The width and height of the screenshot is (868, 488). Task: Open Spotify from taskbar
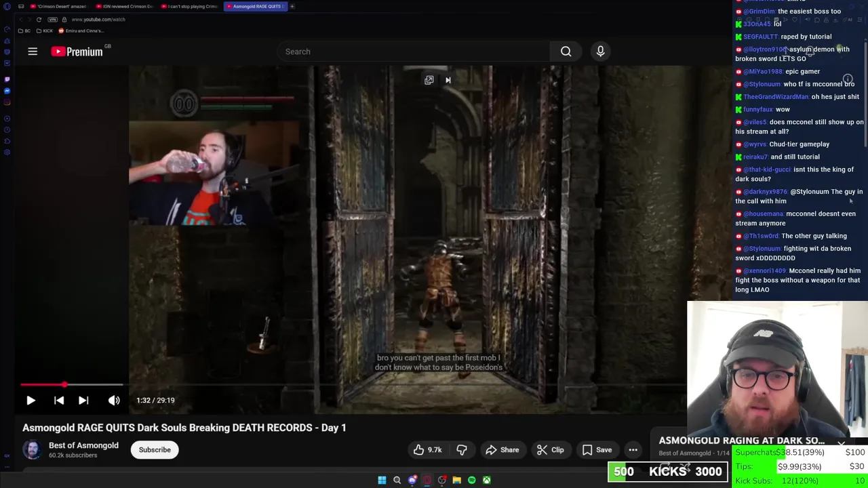coord(471,480)
